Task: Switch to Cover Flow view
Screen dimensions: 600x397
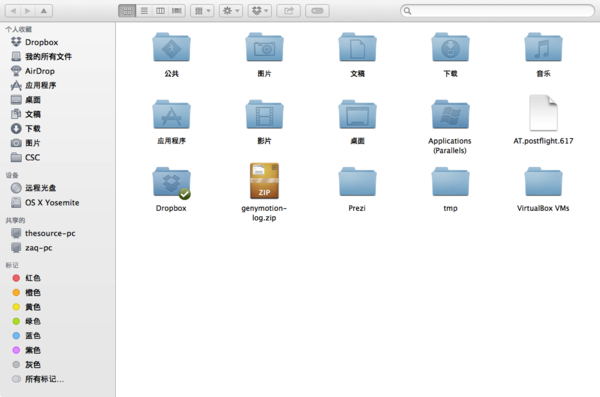Action: (x=177, y=11)
